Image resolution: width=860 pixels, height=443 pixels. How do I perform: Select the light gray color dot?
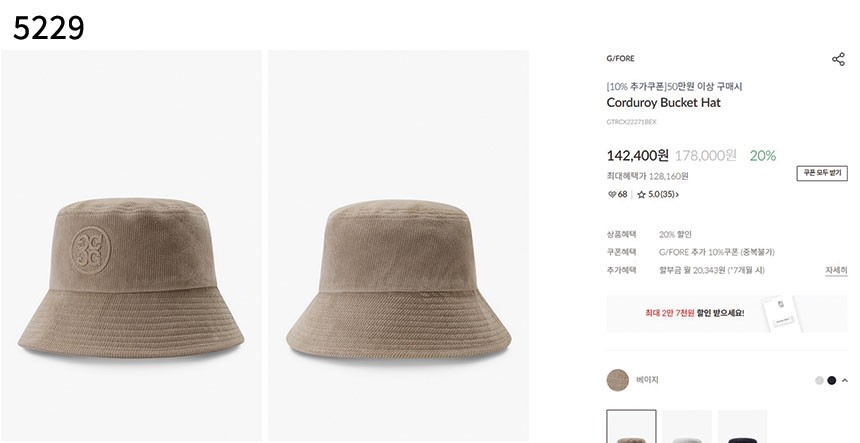click(x=819, y=380)
